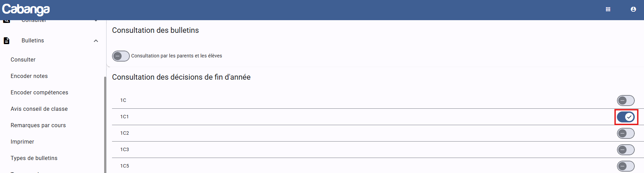This screenshot has width=644, height=173.
Task: Turn on the 1C3 decision switch
Action: pyautogui.click(x=626, y=150)
